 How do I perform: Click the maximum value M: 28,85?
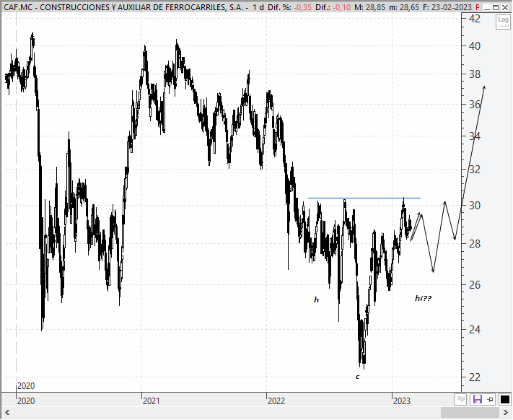pos(369,7)
